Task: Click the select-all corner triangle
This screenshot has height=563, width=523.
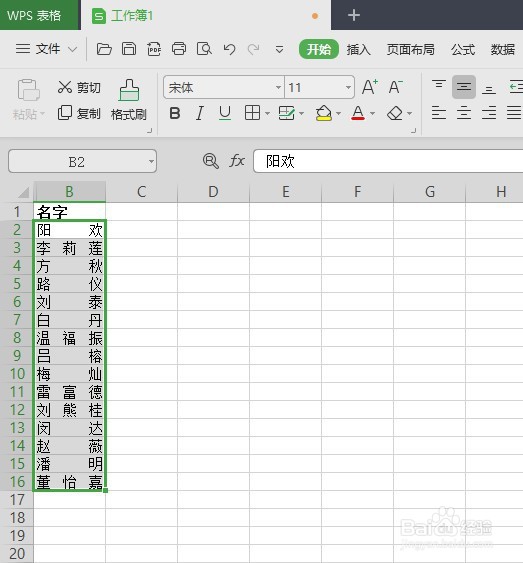Action: click(x=23, y=193)
